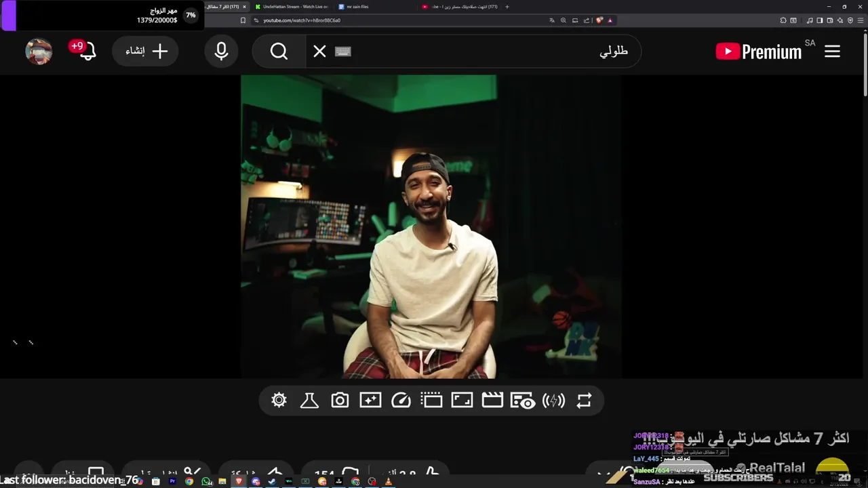Open the on-screen keyboard icon in search

click(343, 52)
